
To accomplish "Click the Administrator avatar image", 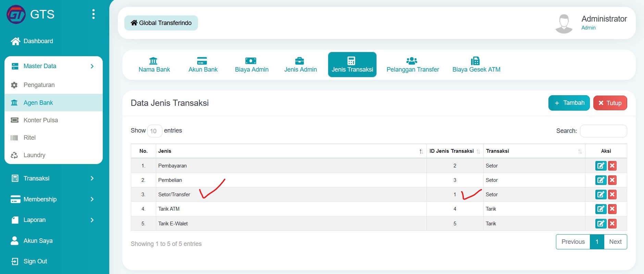I will [x=564, y=24].
